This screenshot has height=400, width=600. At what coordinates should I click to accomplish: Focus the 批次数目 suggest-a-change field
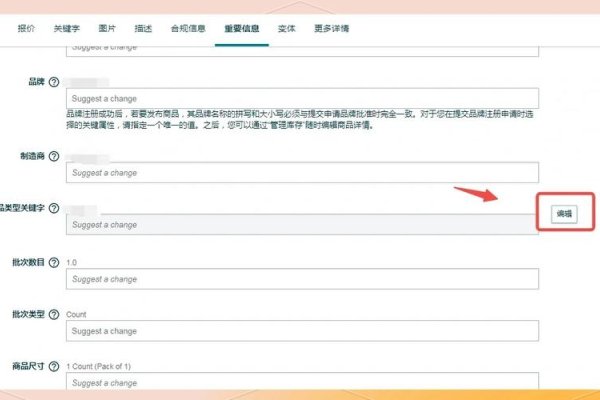(x=302, y=279)
